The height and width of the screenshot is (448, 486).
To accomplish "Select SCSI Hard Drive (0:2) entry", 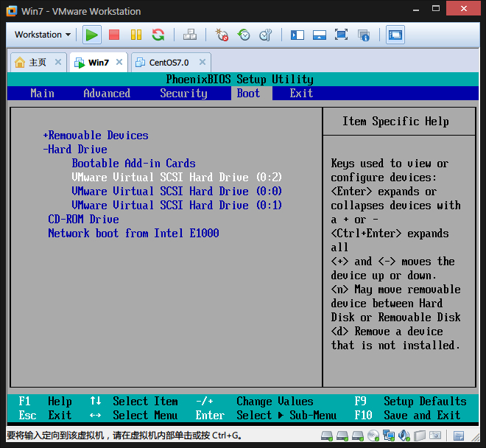I will (x=177, y=178).
